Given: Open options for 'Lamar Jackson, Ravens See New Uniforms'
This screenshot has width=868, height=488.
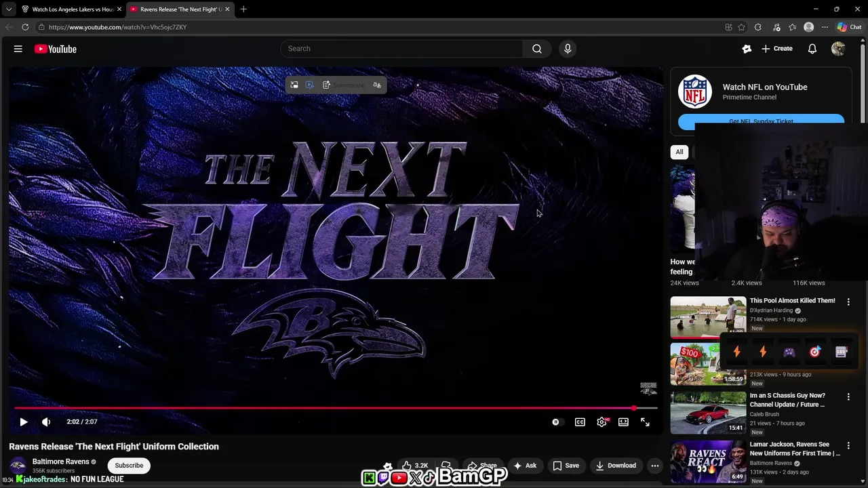Looking at the screenshot, I should coord(848,445).
